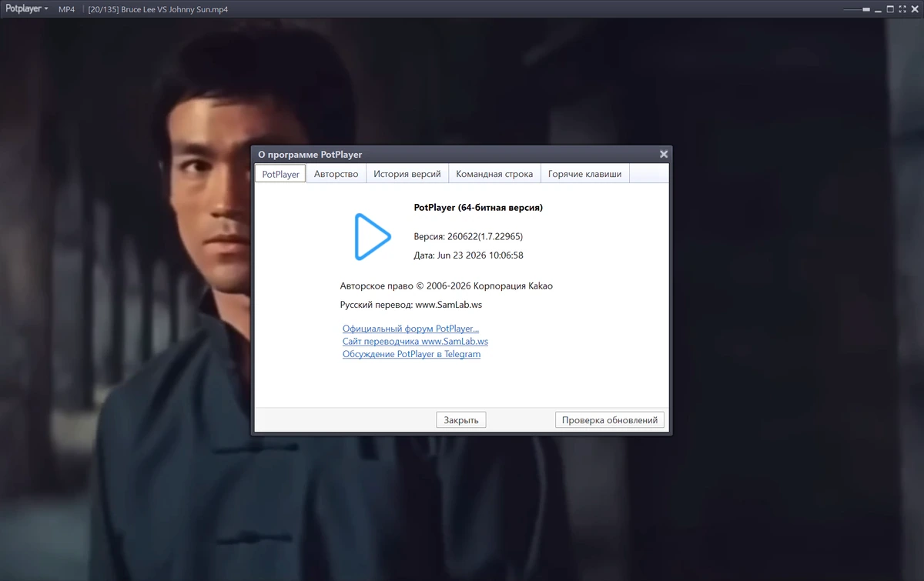Open the Potplayer main menu dropdown
The height and width of the screenshot is (581, 924).
tap(27, 9)
